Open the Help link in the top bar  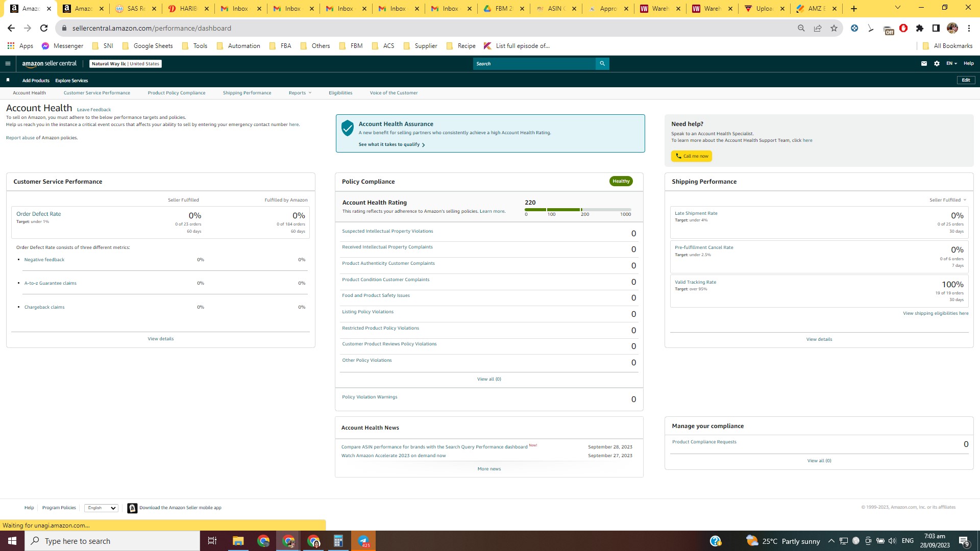(x=968, y=64)
